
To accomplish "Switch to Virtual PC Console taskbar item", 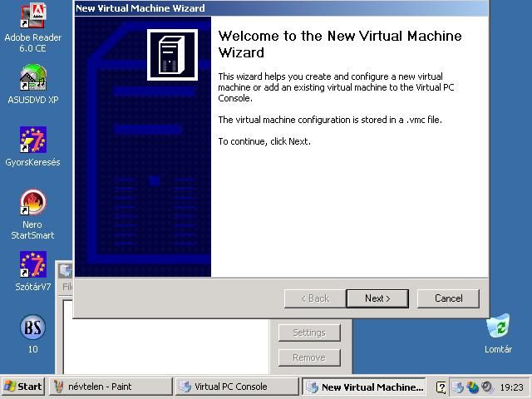I will click(236, 387).
